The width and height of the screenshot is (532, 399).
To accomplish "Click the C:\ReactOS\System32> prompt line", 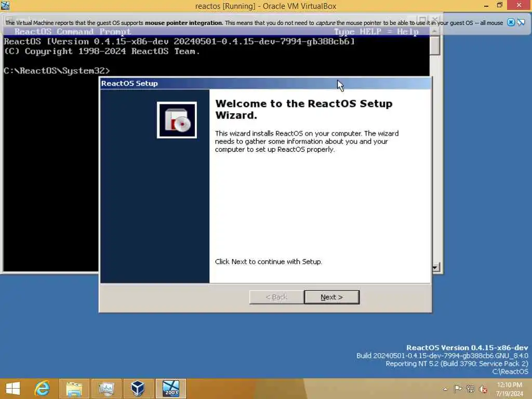I will pos(57,71).
